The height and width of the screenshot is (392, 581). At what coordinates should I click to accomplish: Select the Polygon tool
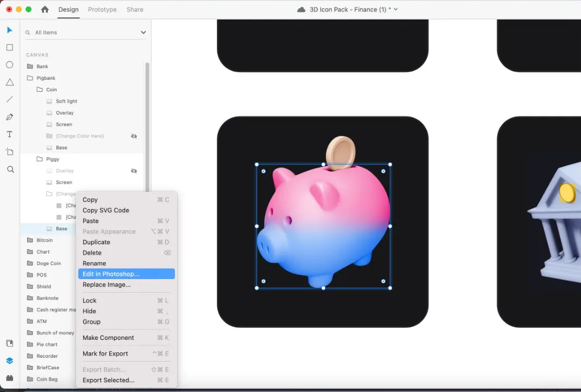pos(10,83)
